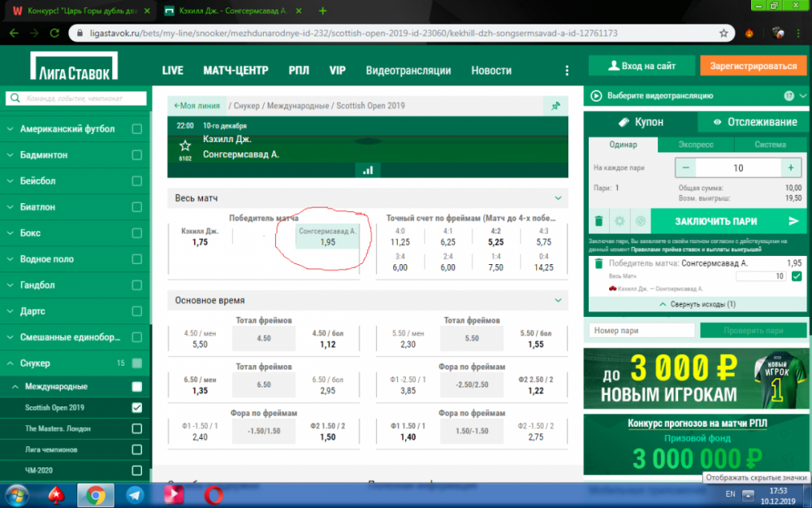
Task: Click the favorite star icon for the match
Action: [185, 145]
